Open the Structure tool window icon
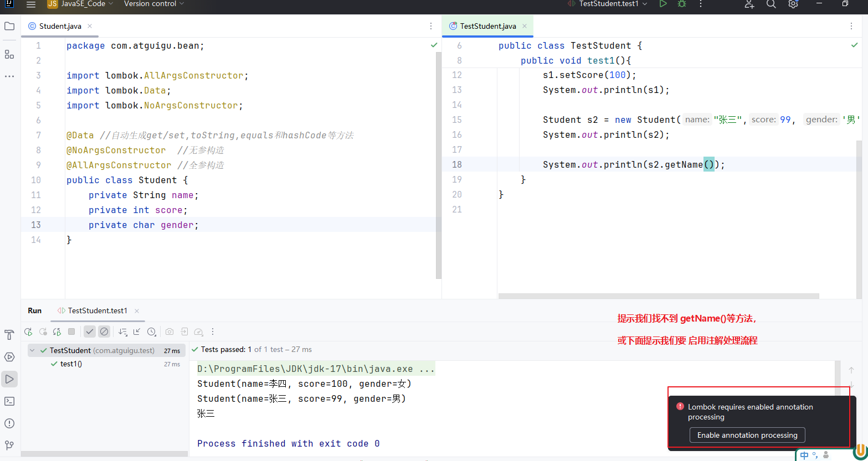 (x=9, y=54)
